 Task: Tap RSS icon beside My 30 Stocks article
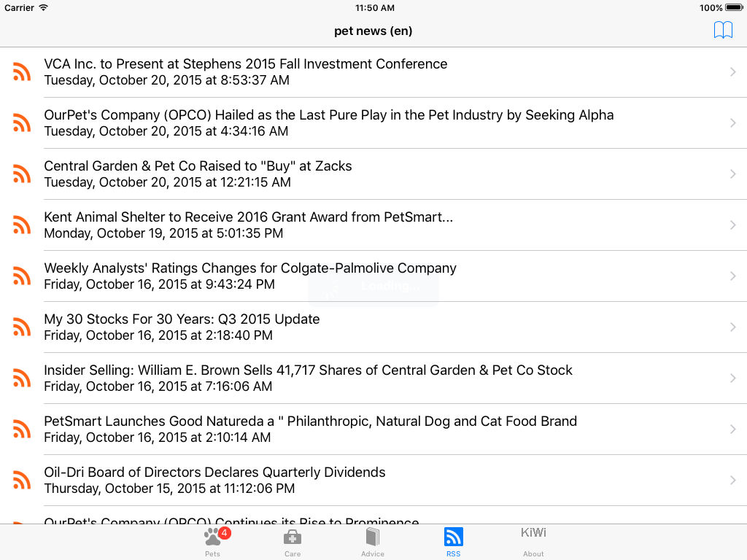(x=22, y=327)
